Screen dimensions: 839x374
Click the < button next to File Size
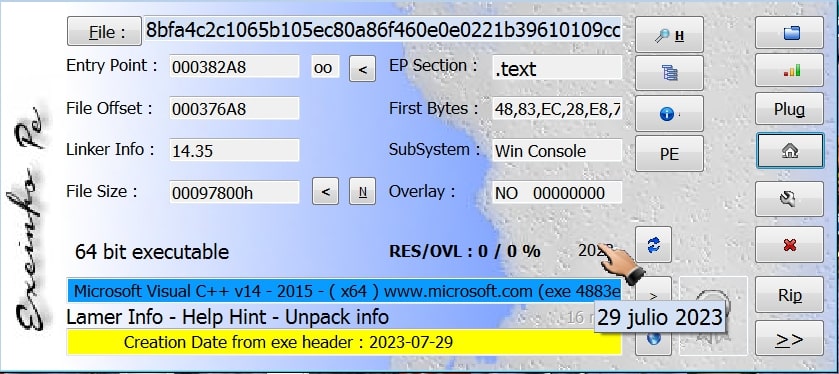(x=325, y=192)
